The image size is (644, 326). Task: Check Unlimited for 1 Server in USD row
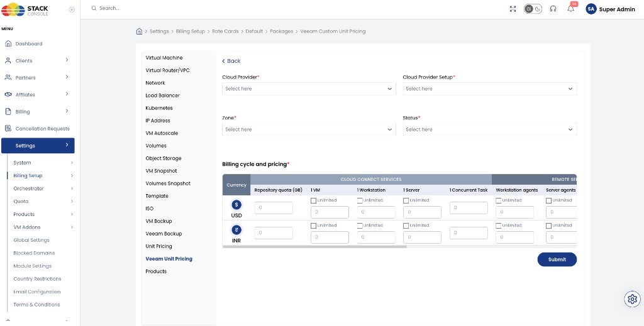coord(406,200)
